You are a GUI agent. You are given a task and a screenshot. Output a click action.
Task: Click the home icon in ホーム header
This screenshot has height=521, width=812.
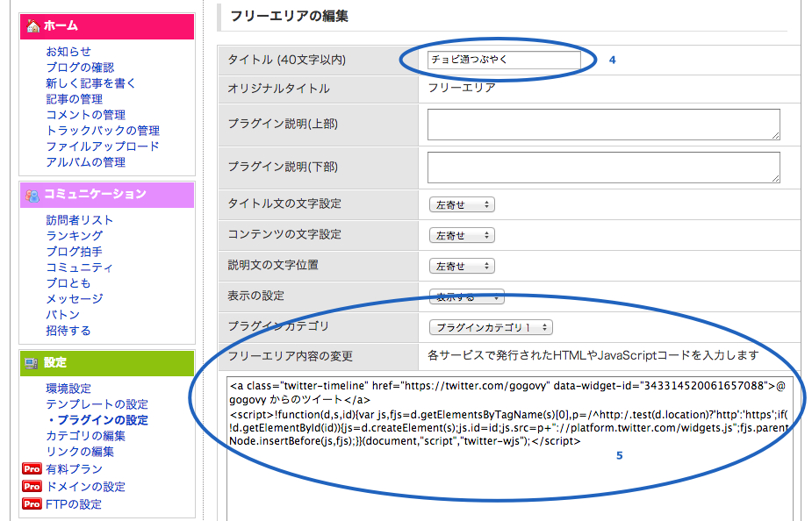33,25
